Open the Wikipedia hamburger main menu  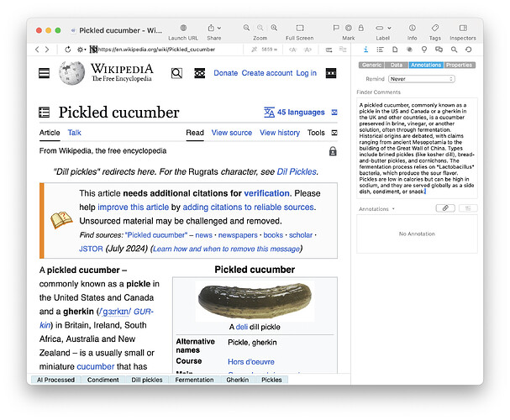coord(44,73)
